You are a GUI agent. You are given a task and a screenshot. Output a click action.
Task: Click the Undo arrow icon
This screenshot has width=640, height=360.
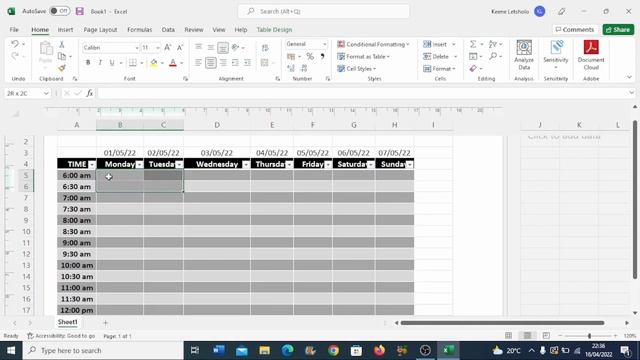point(15,44)
